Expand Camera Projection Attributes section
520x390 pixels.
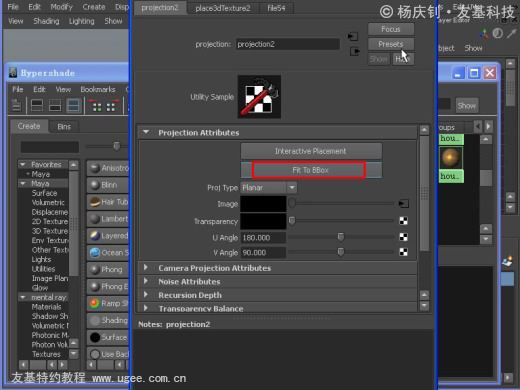[x=146, y=268]
